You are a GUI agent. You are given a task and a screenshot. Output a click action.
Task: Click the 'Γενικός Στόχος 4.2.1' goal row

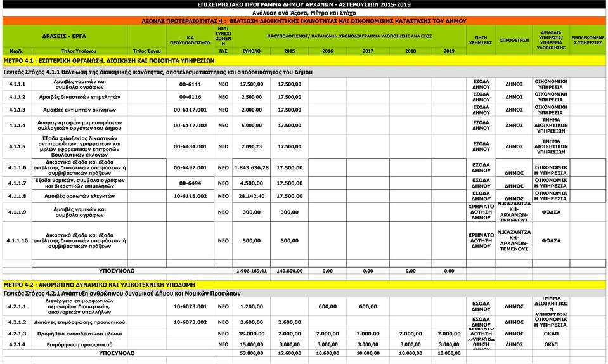304,294
